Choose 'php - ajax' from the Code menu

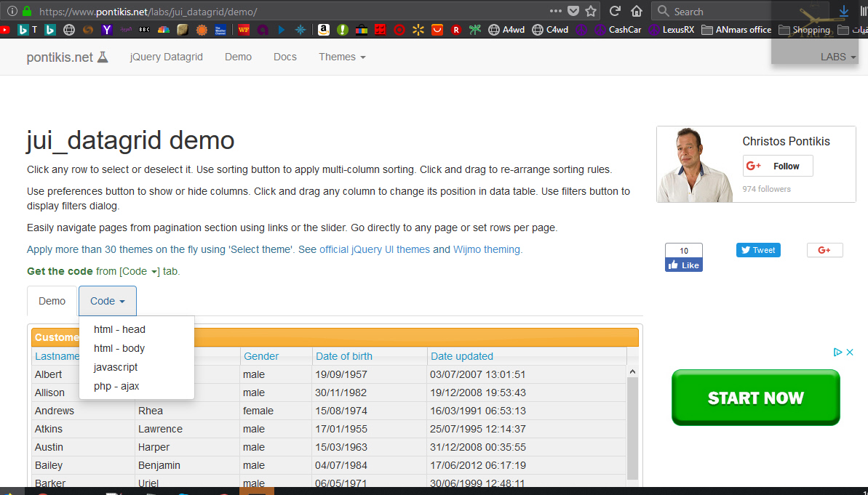click(116, 386)
